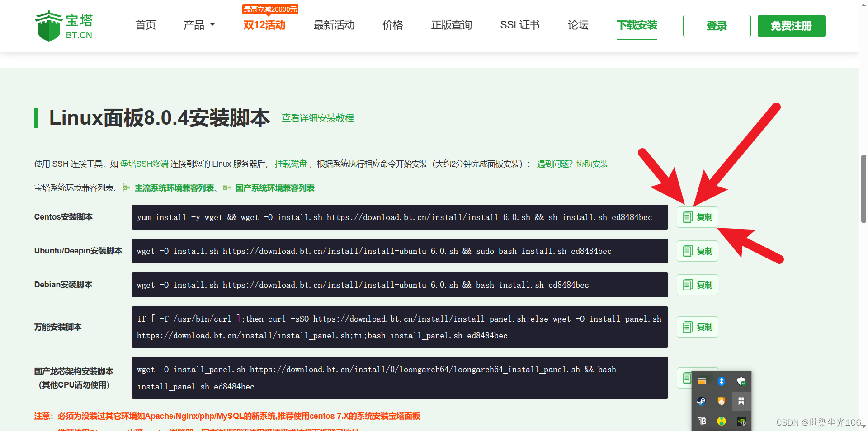The image size is (868, 431).
Task: Copy the Centos install script
Action: (697, 217)
